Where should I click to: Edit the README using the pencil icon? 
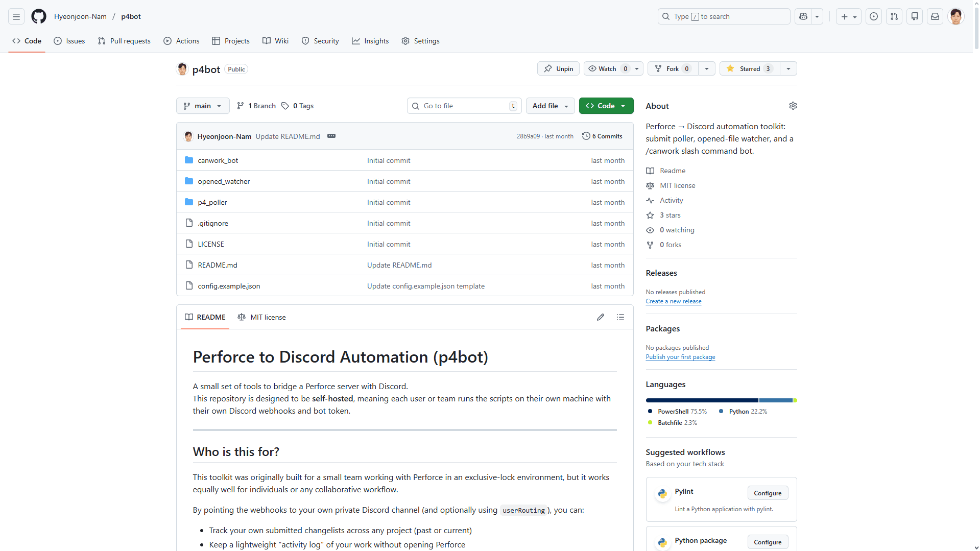[600, 317]
